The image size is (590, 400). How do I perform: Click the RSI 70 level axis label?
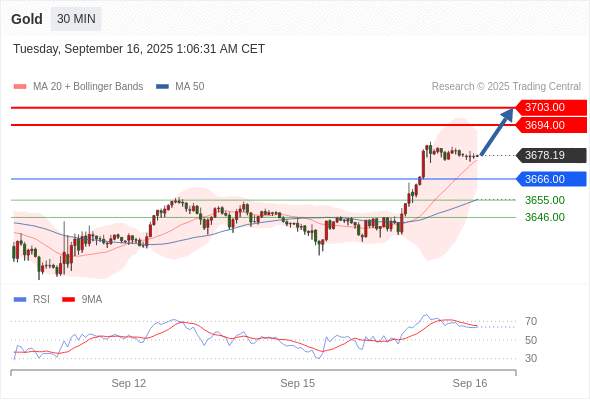tap(531, 321)
